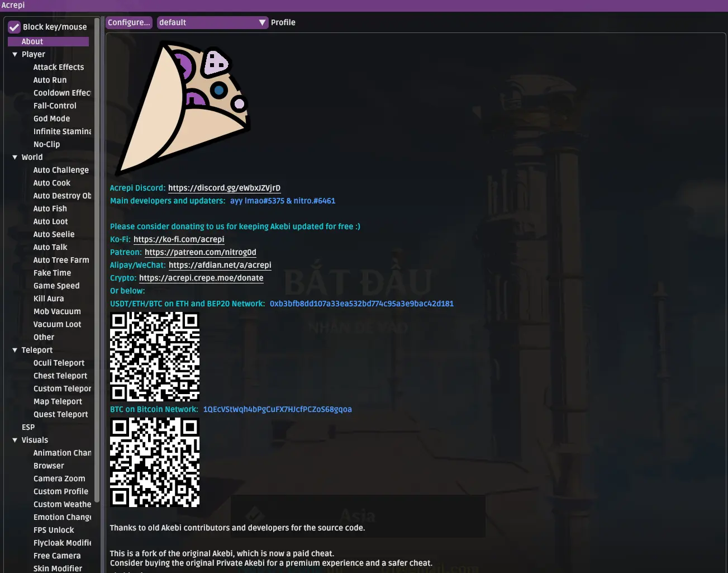Open Mob Vacuum settings
728x573 pixels.
coord(57,311)
